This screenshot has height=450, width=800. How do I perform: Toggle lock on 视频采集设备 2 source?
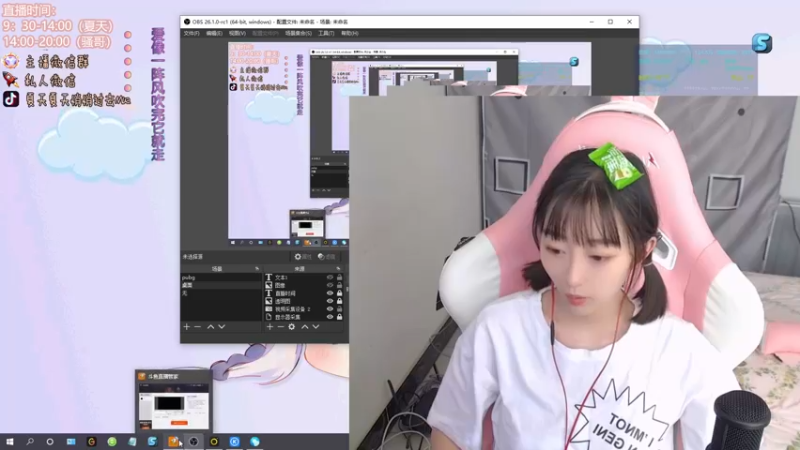coord(339,309)
